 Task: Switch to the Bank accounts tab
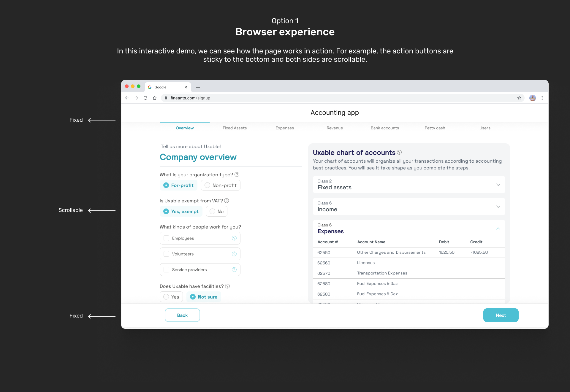(x=385, y=128)
